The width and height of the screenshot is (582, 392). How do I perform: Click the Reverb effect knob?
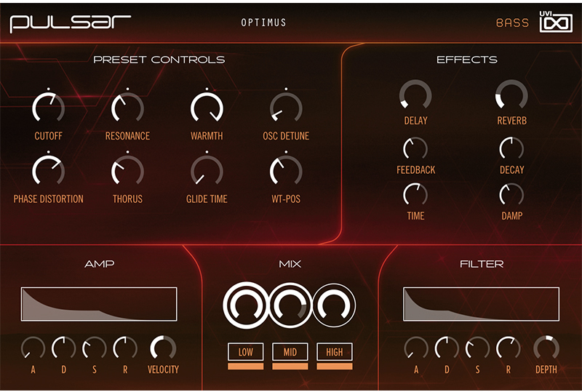[511, 95]
